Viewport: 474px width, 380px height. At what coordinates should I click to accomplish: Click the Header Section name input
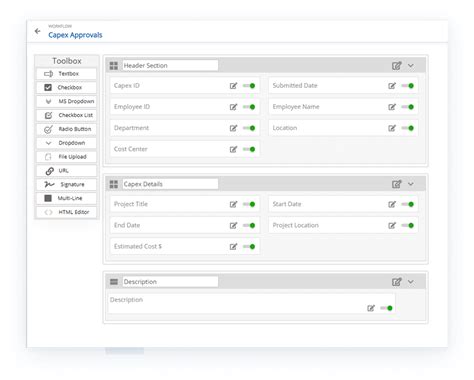[170, 66]
